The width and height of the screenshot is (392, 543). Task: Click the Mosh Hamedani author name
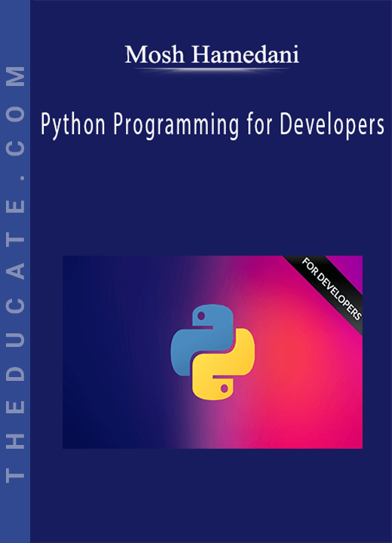click(x=212, y=55)
